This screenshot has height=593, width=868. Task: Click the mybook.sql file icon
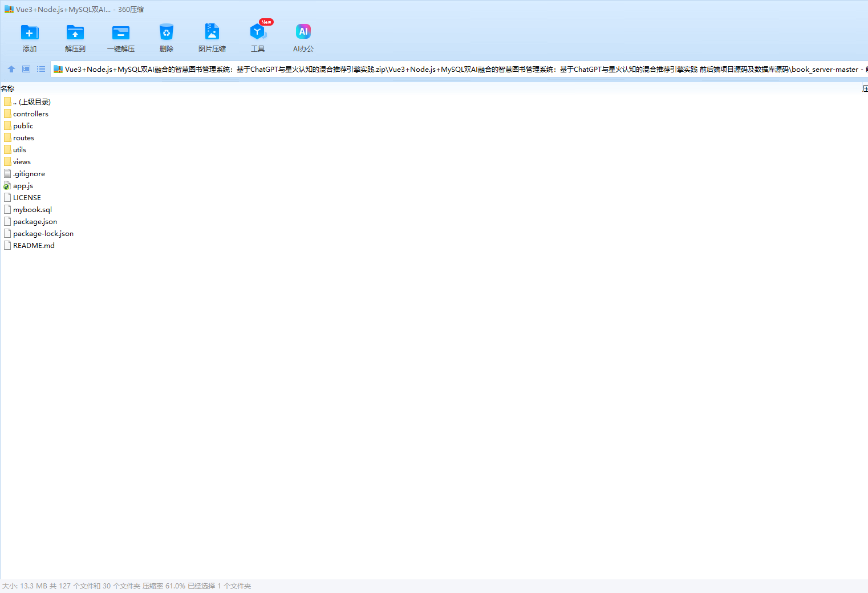[x=7, y=209]
